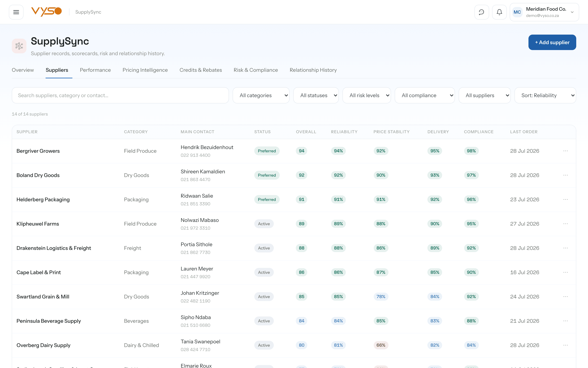Open row actions for Bergriver Growers
Screen dimensions: 588x368
point(565,151)
